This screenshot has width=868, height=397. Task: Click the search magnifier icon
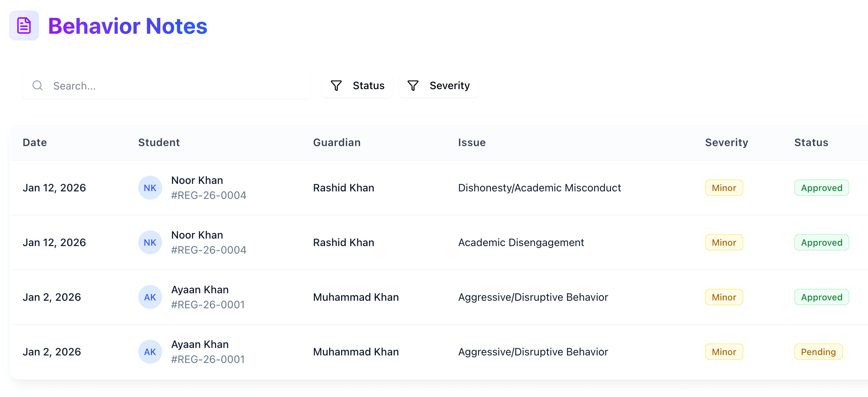click(37, 86)
